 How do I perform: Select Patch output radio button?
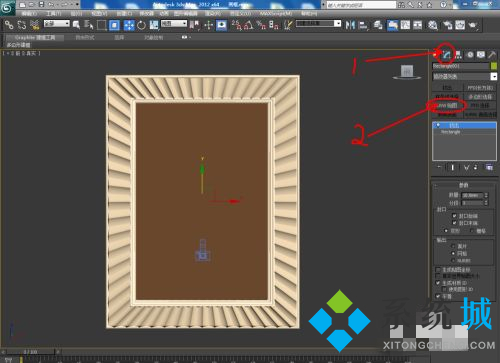click(x=453, y=246)
